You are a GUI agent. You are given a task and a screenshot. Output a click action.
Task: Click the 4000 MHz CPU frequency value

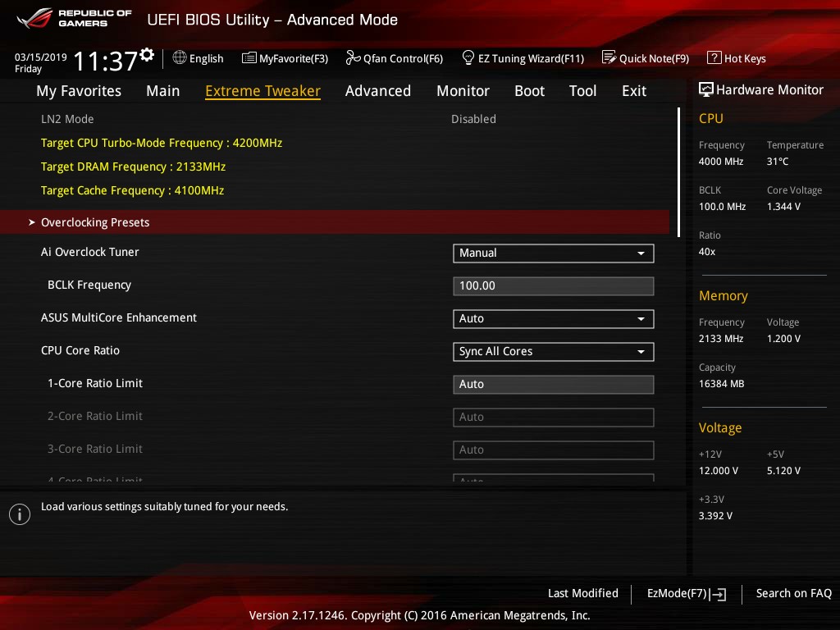pos(720,162)
